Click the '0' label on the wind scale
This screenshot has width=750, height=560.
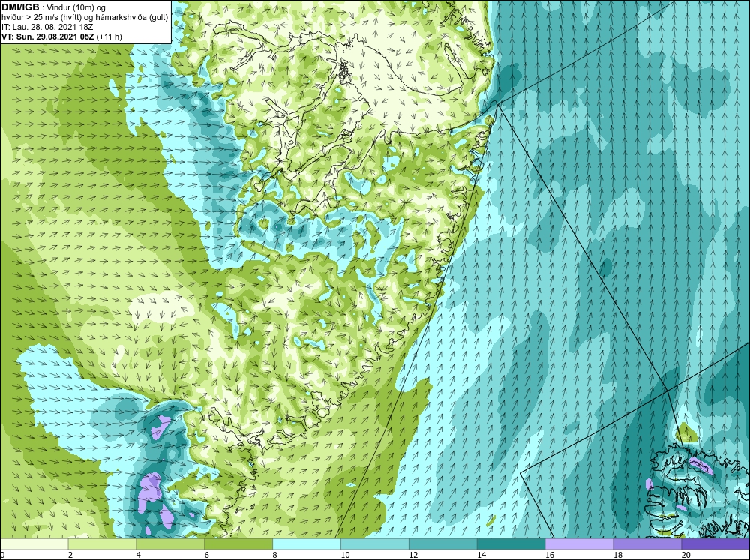tap(2, 555)
